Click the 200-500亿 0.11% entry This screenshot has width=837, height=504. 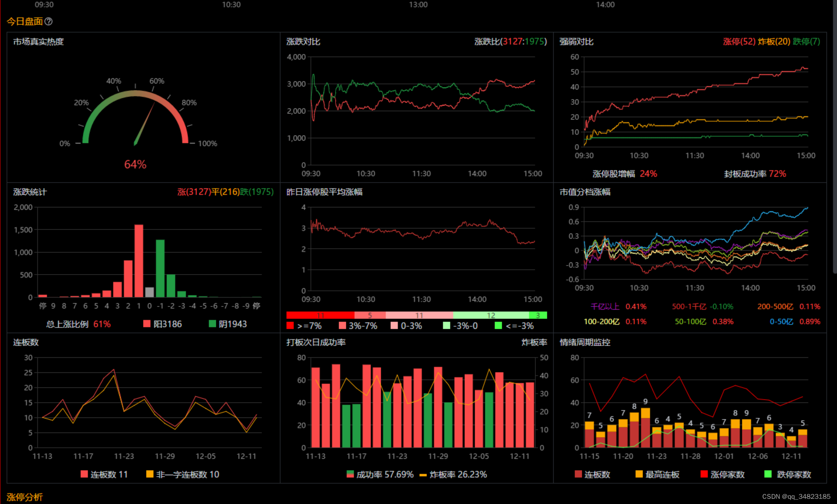tap(789, 306)
